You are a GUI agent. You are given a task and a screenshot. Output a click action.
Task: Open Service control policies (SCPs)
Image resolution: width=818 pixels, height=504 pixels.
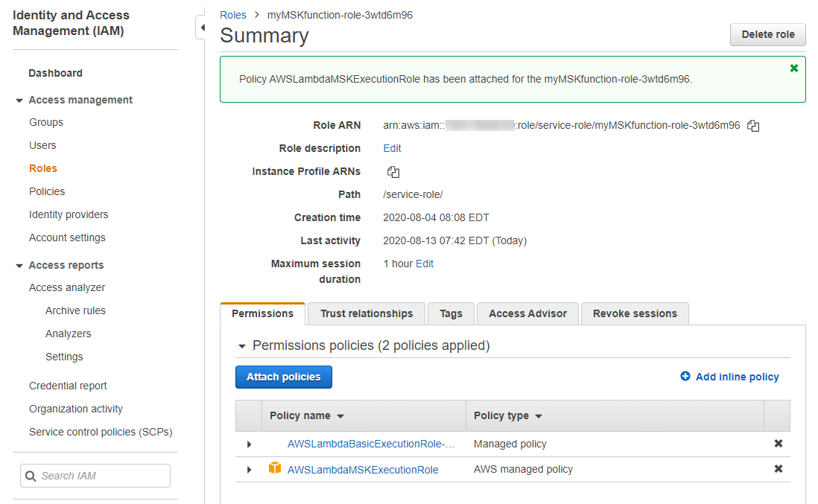(100, 432)
